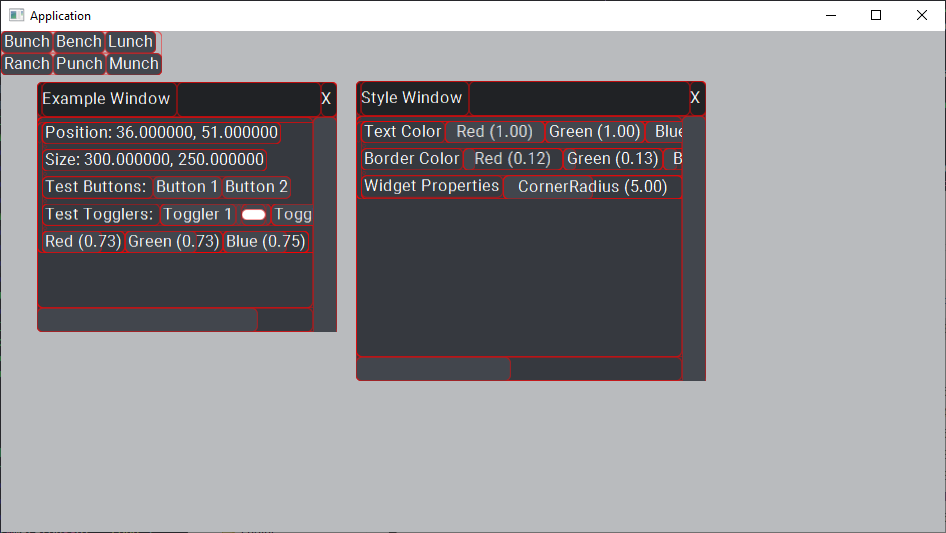This screenshot has width=946, height=533.
Task: Close the Style Window with its X
Action: (695, 98)
